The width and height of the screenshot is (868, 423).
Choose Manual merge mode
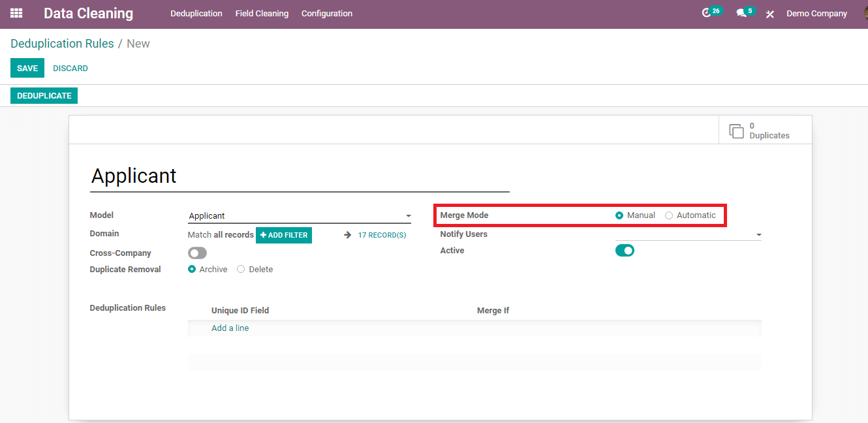[619, 215]
